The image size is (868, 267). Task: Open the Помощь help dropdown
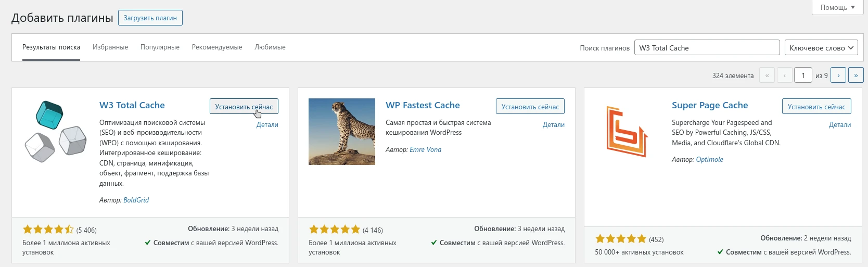pos(837,7)
